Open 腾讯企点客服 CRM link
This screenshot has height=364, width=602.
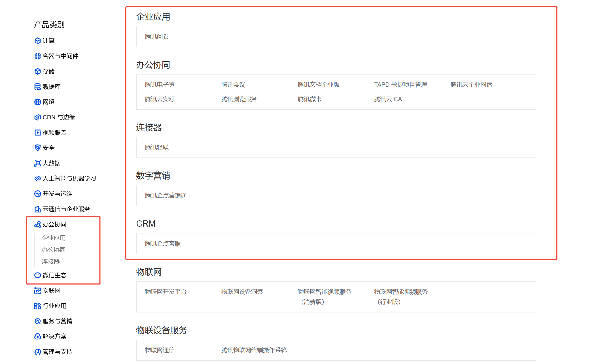point(163,244)
